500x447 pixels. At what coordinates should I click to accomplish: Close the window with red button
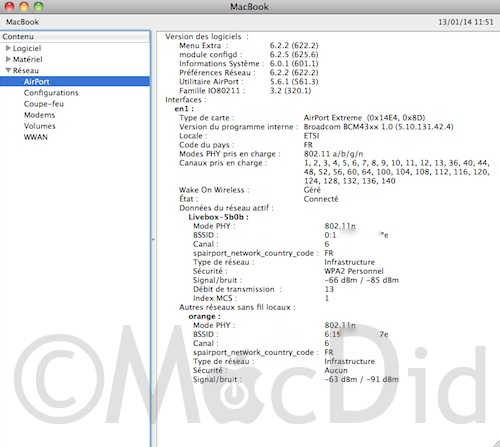(x=9, y=6)
